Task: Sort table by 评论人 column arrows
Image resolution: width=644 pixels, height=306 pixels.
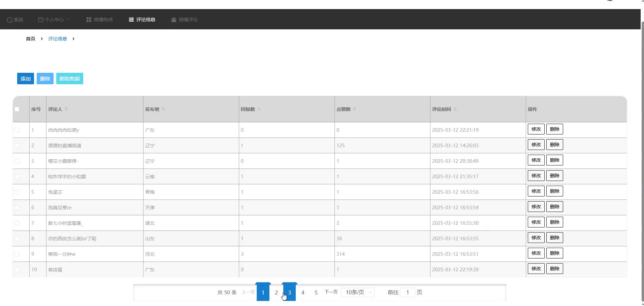Action: click(x=66, y=109)
